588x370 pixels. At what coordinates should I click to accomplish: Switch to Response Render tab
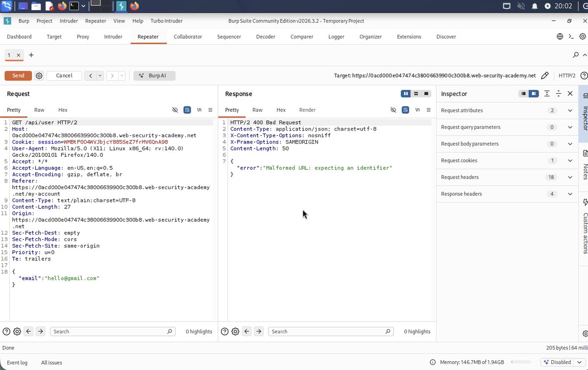(x=307, y=110)
